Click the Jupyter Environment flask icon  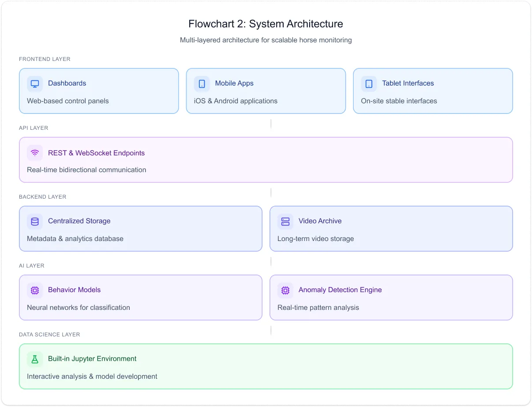34,359
